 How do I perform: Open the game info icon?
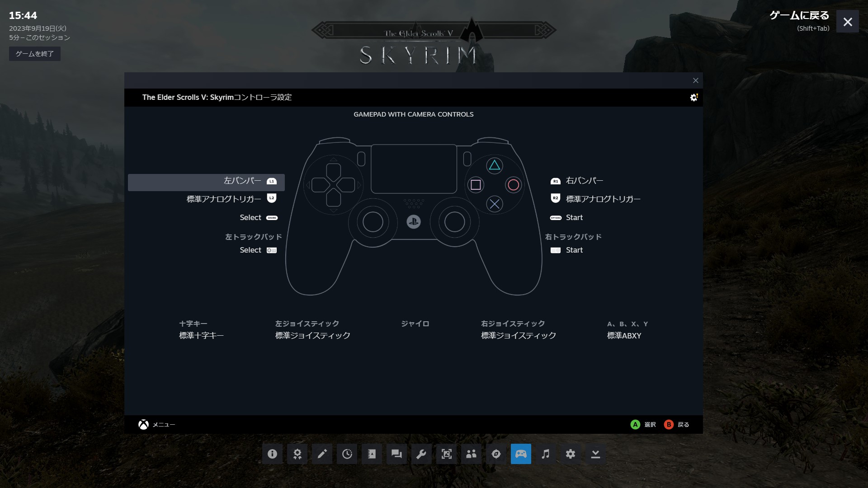pyautogui.click(x=272, y=454)
